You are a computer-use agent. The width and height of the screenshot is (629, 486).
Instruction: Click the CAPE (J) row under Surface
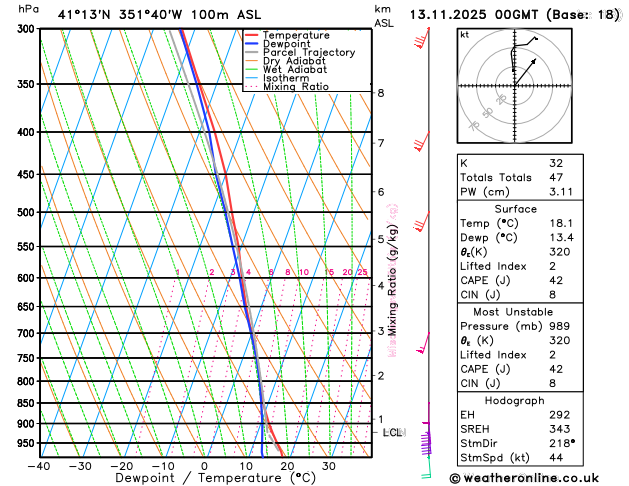520,280
